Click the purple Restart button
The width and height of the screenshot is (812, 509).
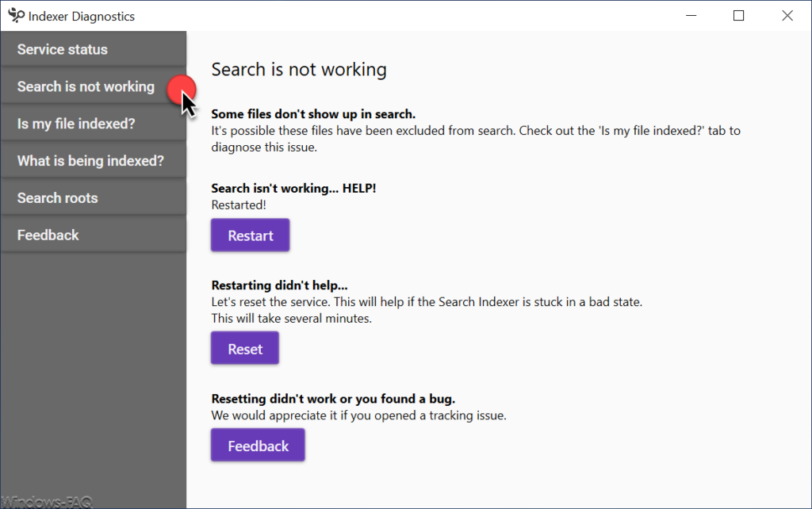[x=250, y=235]
